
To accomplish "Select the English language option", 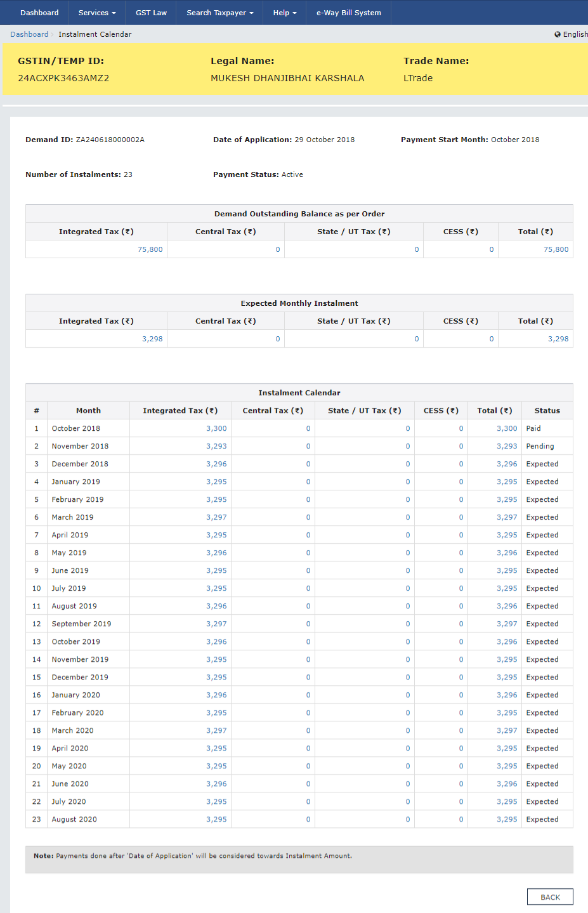I will coord(575,34).
